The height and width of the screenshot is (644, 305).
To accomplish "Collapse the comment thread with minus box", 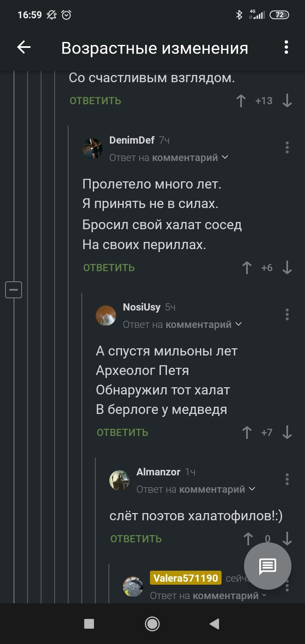I will point(14,290).
